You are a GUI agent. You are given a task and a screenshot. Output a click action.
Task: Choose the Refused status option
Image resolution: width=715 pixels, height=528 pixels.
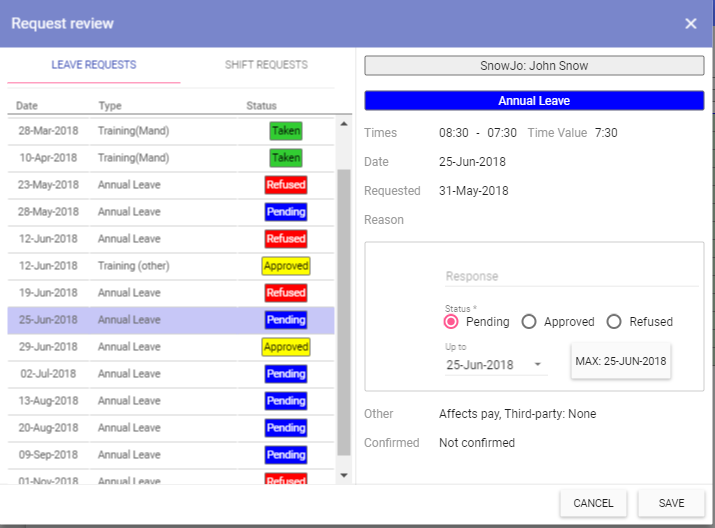coord(614,322)
